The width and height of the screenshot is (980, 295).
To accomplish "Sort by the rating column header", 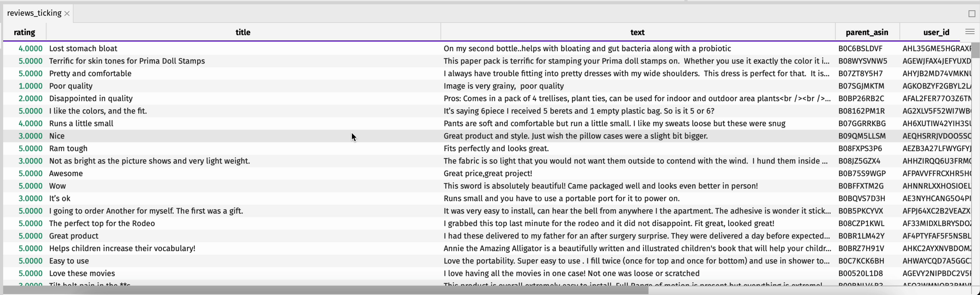I will (24, 32).
